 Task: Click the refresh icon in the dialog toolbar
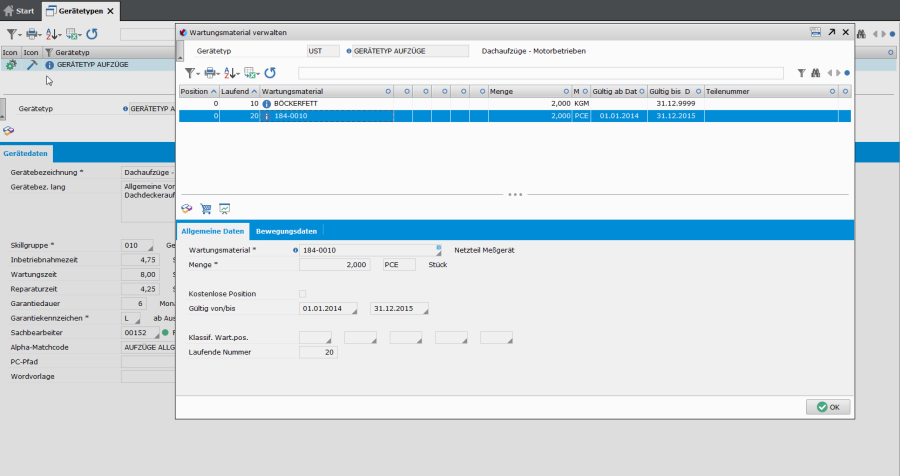(270, 73)
